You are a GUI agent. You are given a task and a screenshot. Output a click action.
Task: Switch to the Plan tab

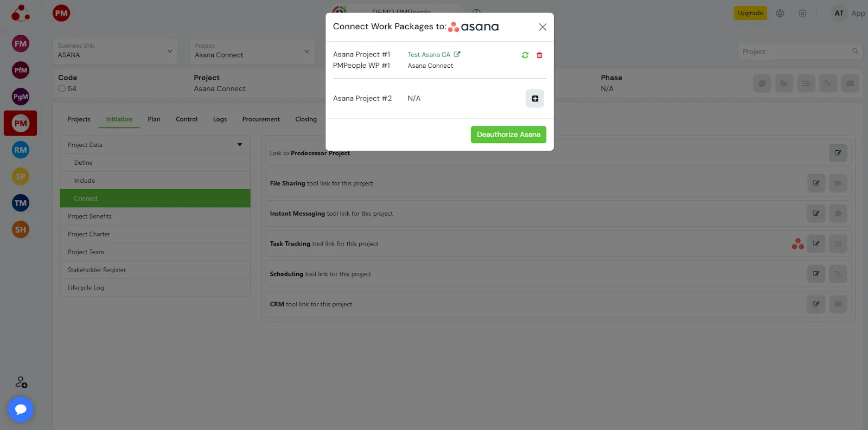(154, 119)
